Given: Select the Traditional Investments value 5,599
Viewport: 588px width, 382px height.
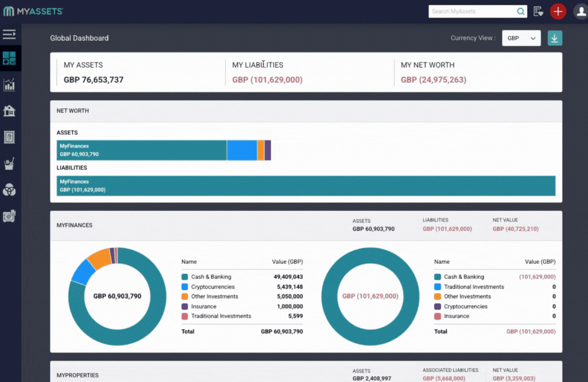Looking at the screenshot, I should [296, 316].
